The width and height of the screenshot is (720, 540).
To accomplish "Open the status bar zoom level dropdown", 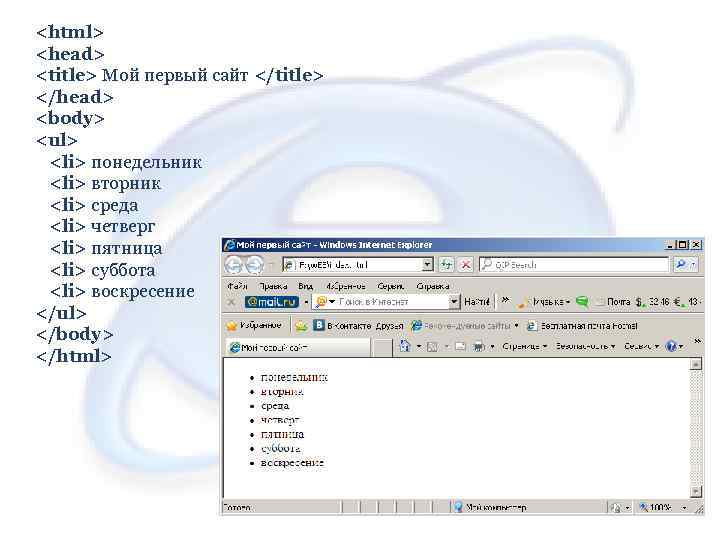I will pos(684,508).
